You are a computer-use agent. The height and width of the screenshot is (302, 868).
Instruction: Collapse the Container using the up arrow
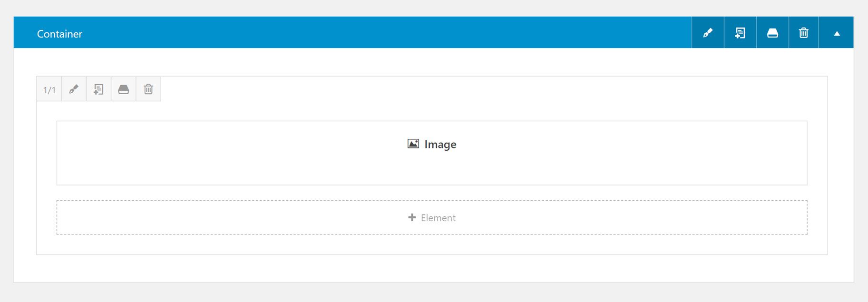[x=837, y=33]
